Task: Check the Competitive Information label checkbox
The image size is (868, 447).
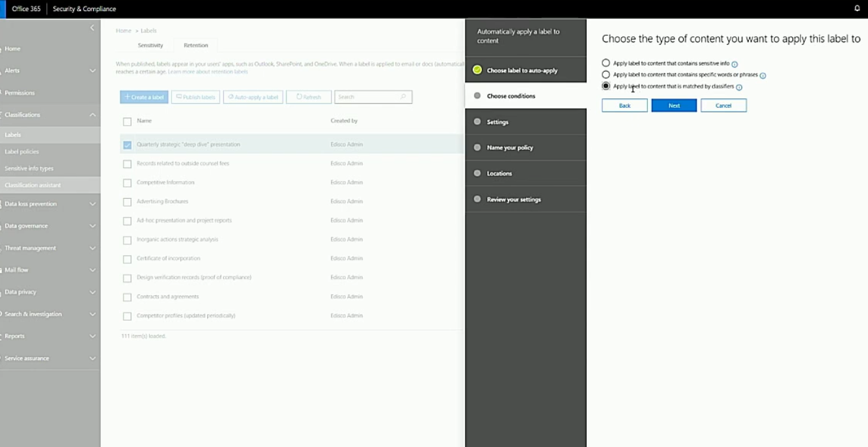Action: [x=127, y=183]
